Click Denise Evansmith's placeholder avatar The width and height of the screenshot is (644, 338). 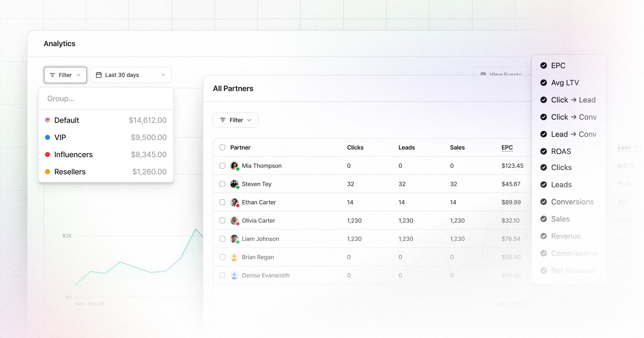(234, 275)
